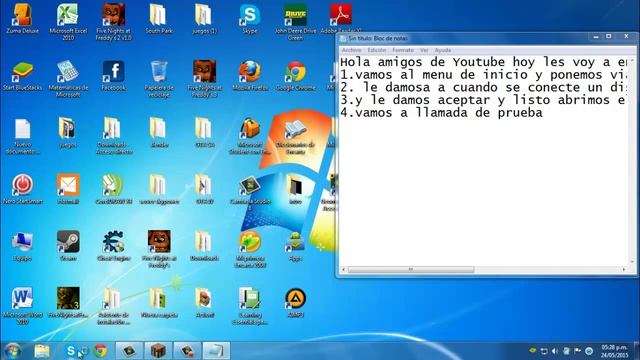Select the CorelDRAW X6 shortcut

pos(113,189)
